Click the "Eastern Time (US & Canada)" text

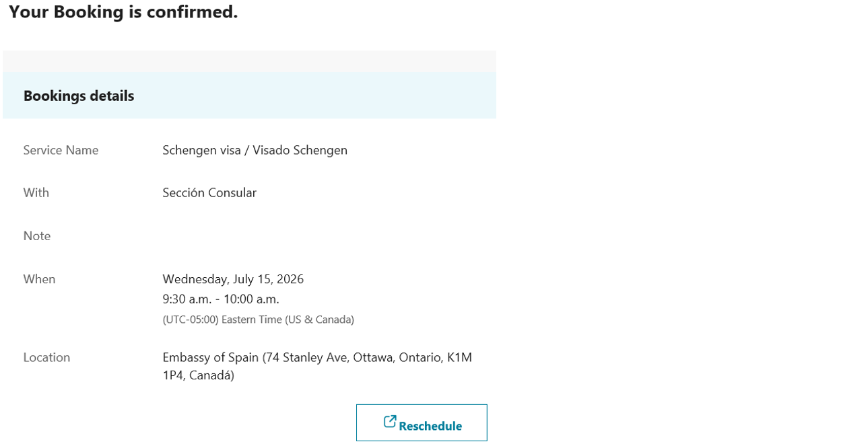click(x=288, y=320)
